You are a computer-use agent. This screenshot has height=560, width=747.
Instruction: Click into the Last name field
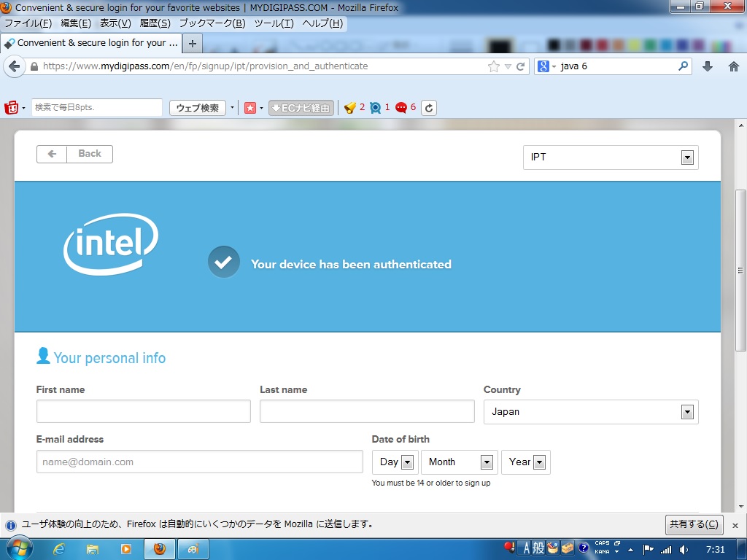click(x=368, y=411)
